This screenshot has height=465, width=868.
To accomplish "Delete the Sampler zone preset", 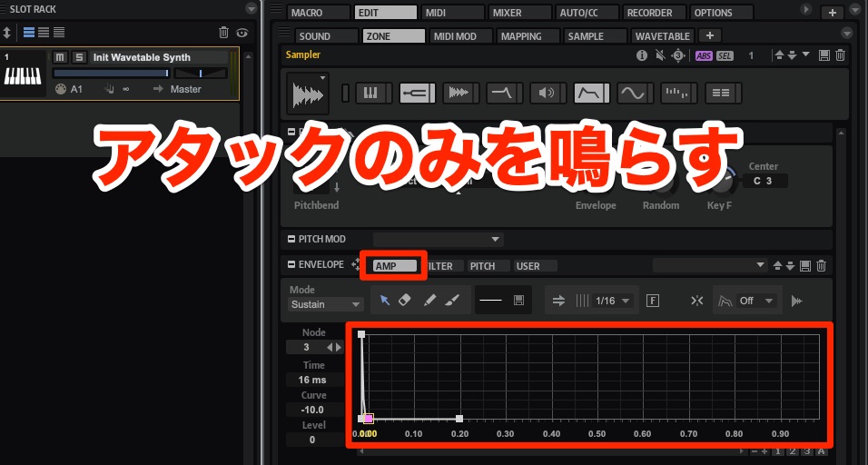I will coord(840,55).
